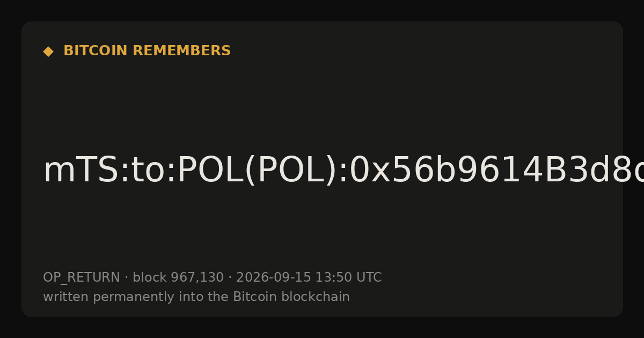Image resolution: width=644 pixels, height=338 pixels.
Task: Click the empty card area above the message
Action: pyautogui.click(x=322, y=102)
